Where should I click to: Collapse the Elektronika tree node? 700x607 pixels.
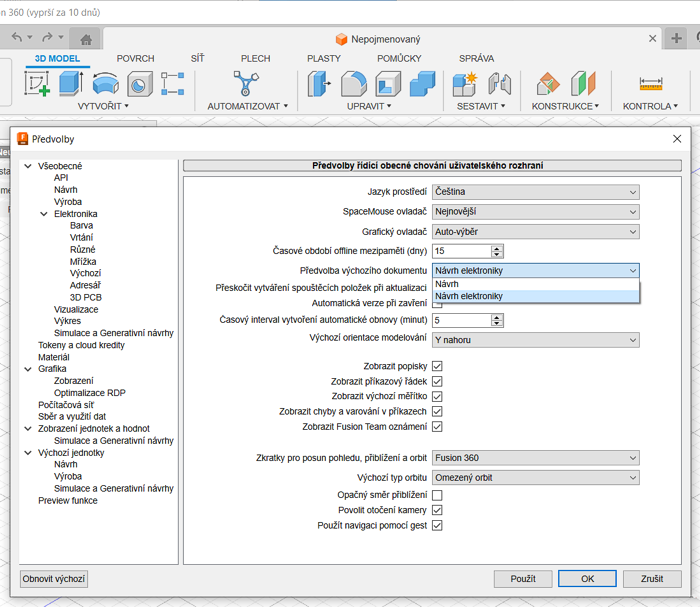[x=44, y=214]
